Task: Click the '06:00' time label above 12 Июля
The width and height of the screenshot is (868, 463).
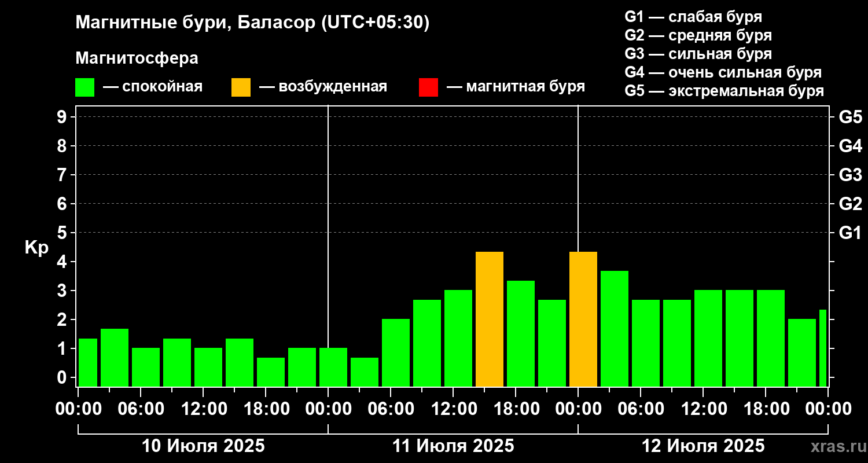Action: click(x=641, y=409)
